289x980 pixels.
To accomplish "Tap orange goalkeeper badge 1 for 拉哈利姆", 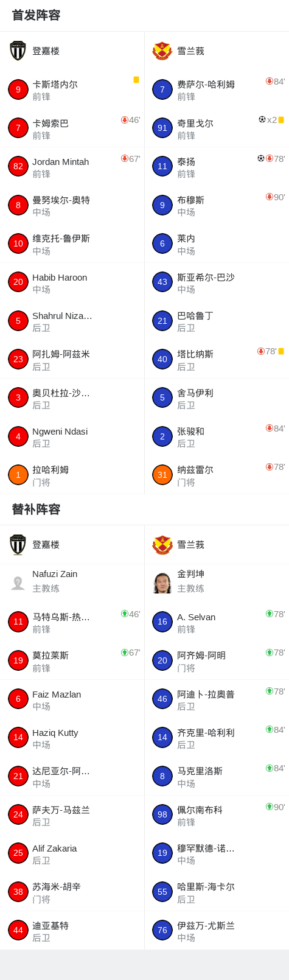I will pos(18,475).
